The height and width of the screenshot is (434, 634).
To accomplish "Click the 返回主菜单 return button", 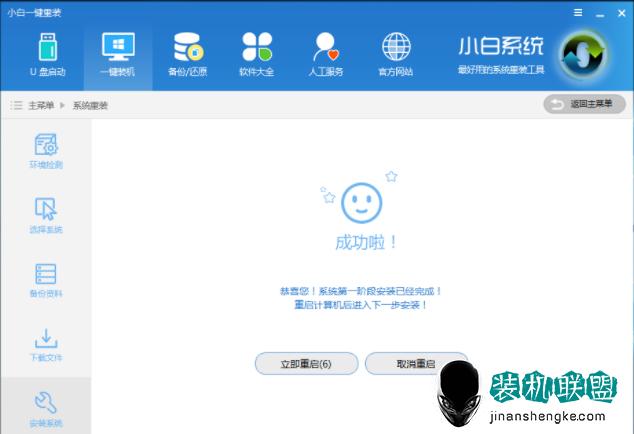I will point(584,104).
